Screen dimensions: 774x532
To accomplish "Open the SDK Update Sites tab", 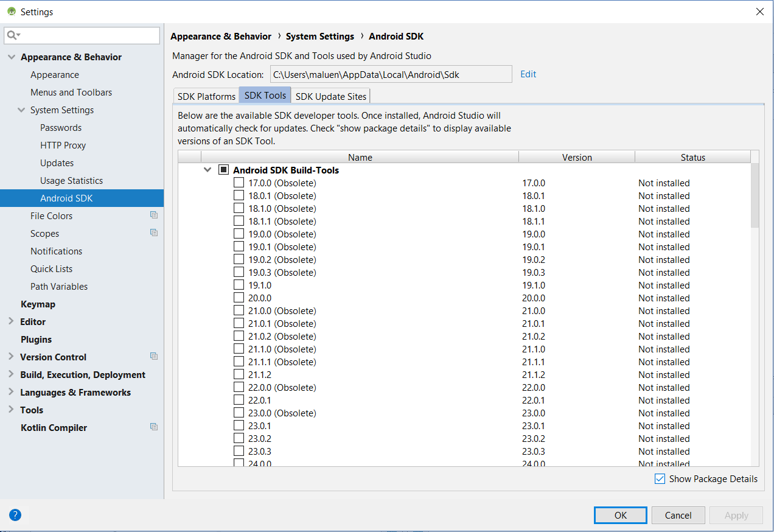I will point(330,96).
